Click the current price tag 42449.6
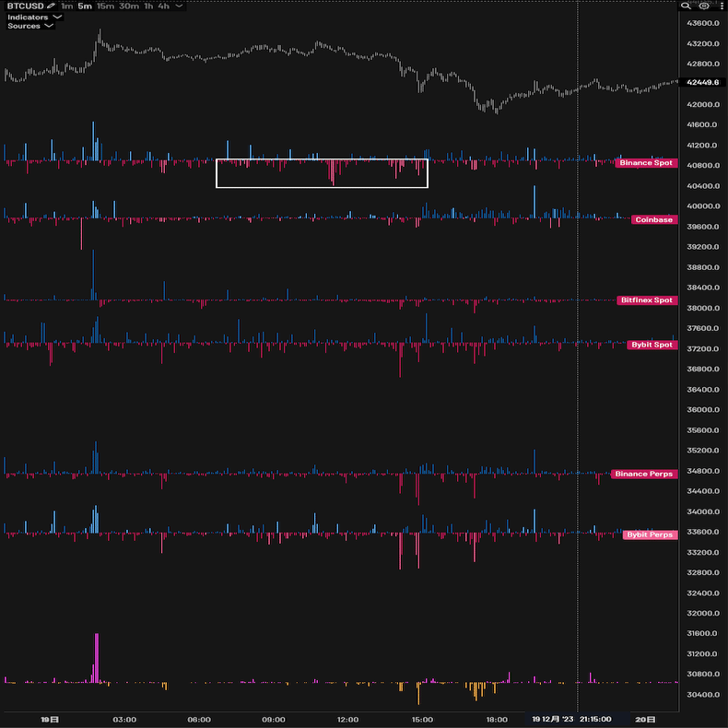The width and height of the screenshot is (728, 728). click(x=702, y=82)
